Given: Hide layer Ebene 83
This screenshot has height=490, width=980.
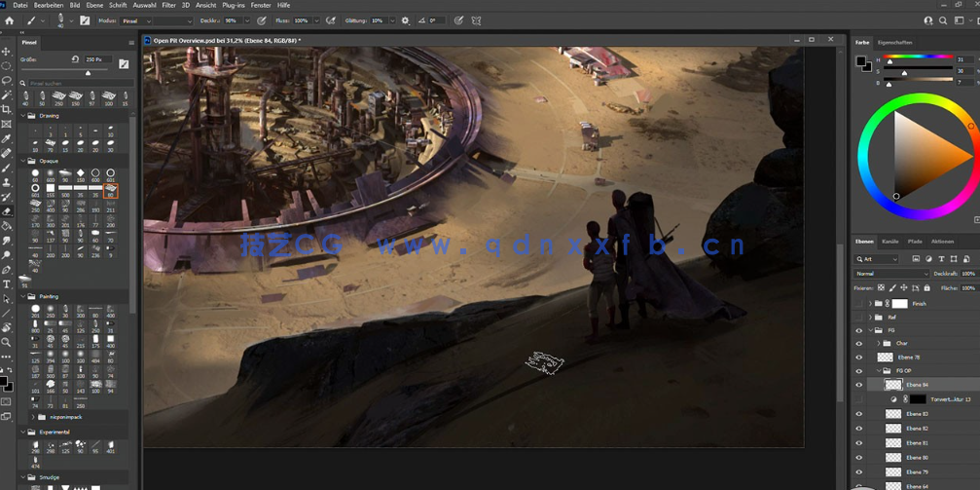Looking at the screenshot, I should [859, 414].
